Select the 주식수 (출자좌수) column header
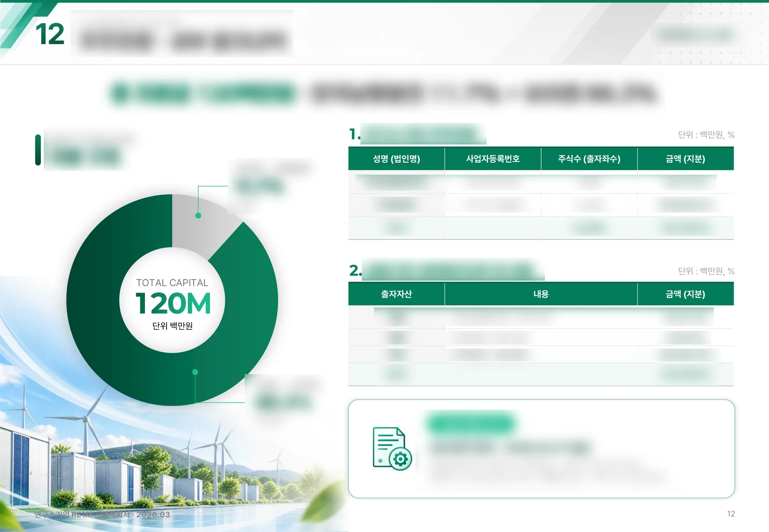The image size is (769, 532). coord(589,159)
